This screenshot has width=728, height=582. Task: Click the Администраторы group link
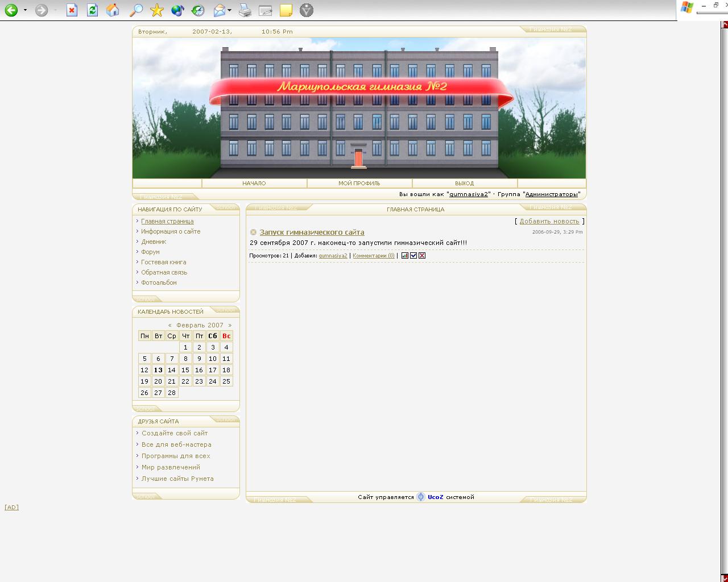[552, 194]
